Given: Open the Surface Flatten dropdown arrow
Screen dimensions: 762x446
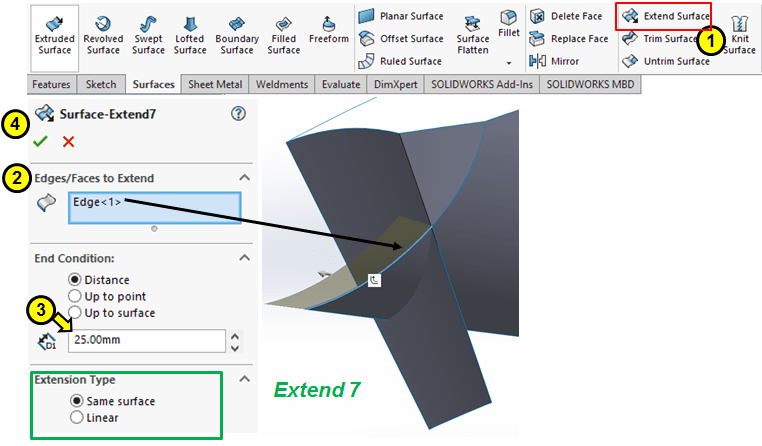Looking at the screenshot, I should (473, 63).
